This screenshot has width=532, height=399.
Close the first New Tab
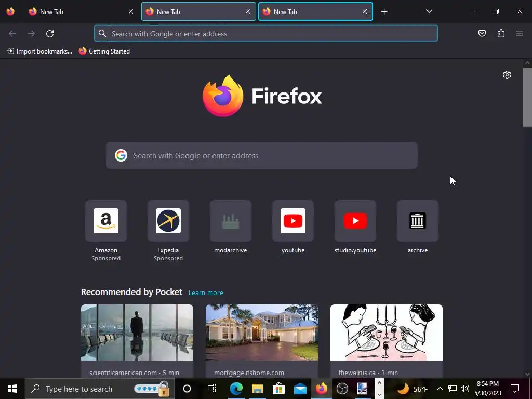131,11
